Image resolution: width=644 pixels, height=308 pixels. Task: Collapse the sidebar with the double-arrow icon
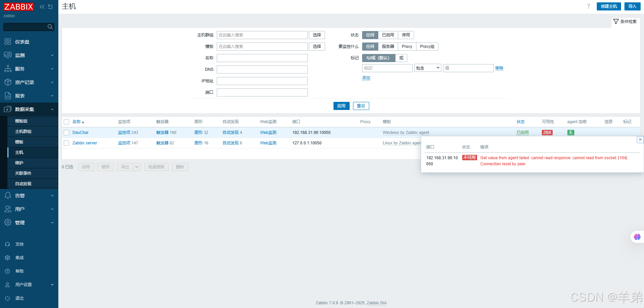coord(42,6)
